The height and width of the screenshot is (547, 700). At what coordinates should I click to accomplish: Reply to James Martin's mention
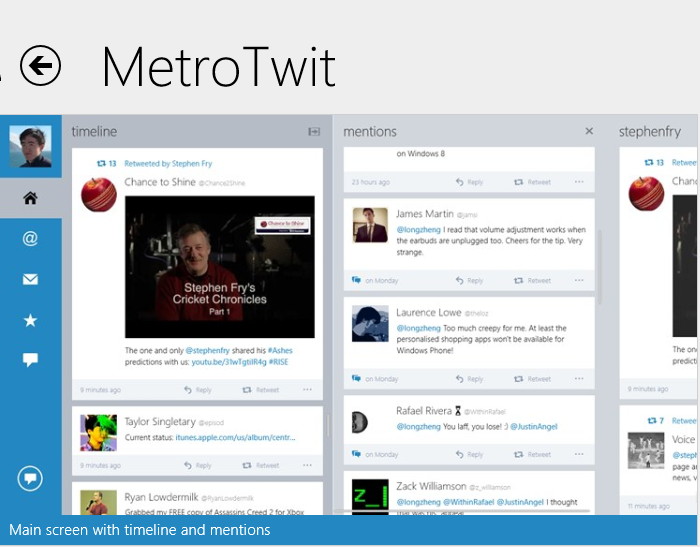pos(469,280)
